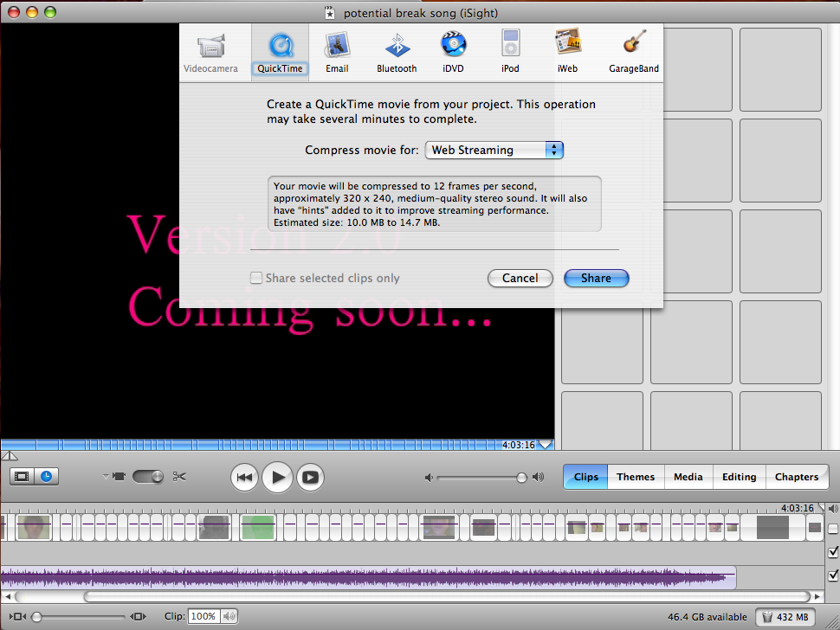Click the Share button

597,279
